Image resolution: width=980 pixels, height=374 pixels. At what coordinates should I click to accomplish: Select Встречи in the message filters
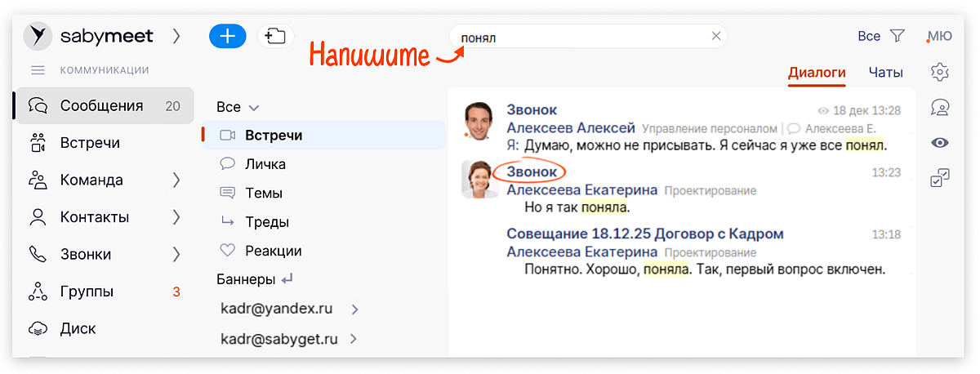274,136
